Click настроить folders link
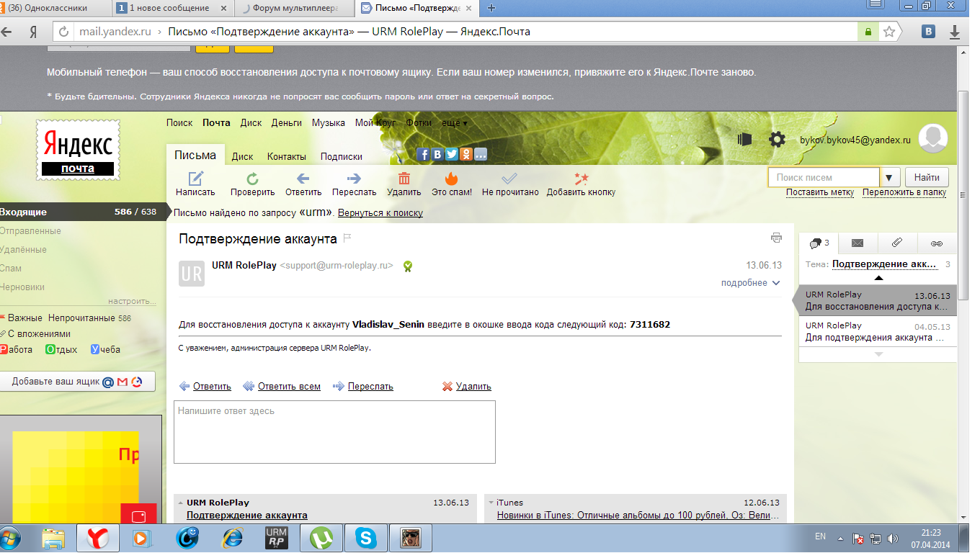Screen dimensions: 980x553 click(x=132, y=301)
